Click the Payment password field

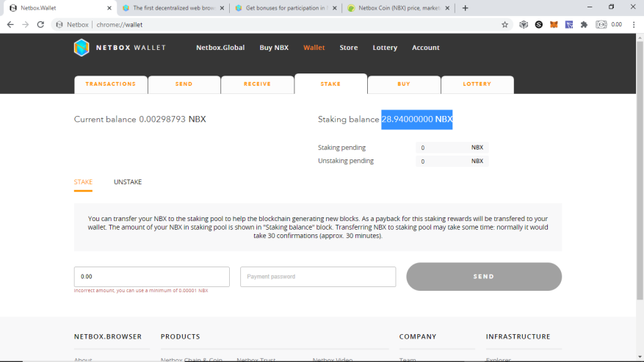click(318, 277)
